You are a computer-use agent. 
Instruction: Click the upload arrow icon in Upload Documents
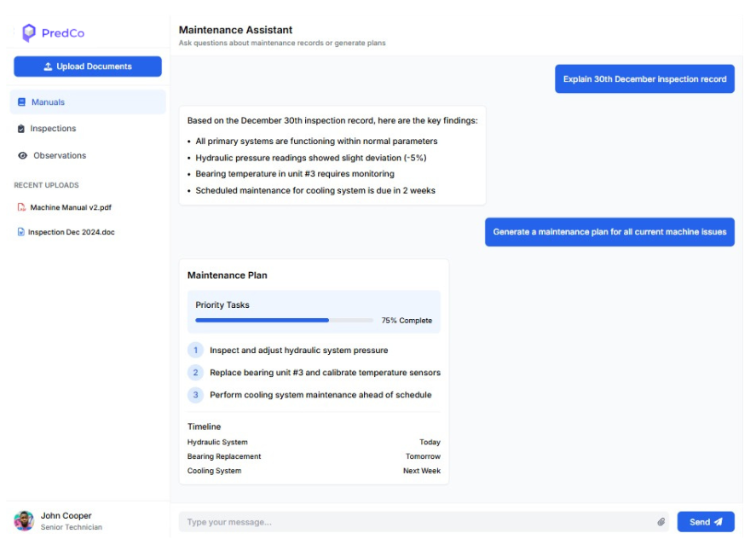pyautogui.click(x=48, y=67)
